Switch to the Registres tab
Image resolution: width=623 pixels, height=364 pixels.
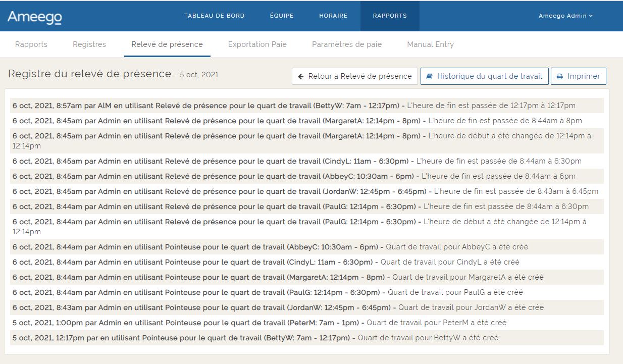pos(89,44)
